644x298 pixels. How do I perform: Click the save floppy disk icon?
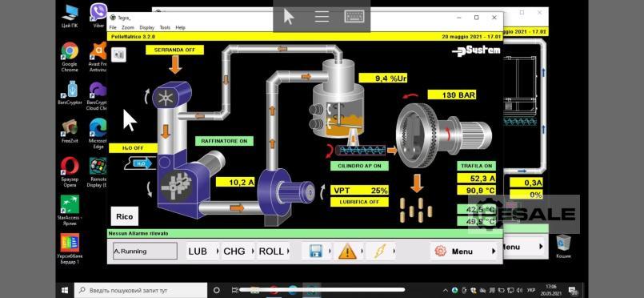click(x=315, y=252)
